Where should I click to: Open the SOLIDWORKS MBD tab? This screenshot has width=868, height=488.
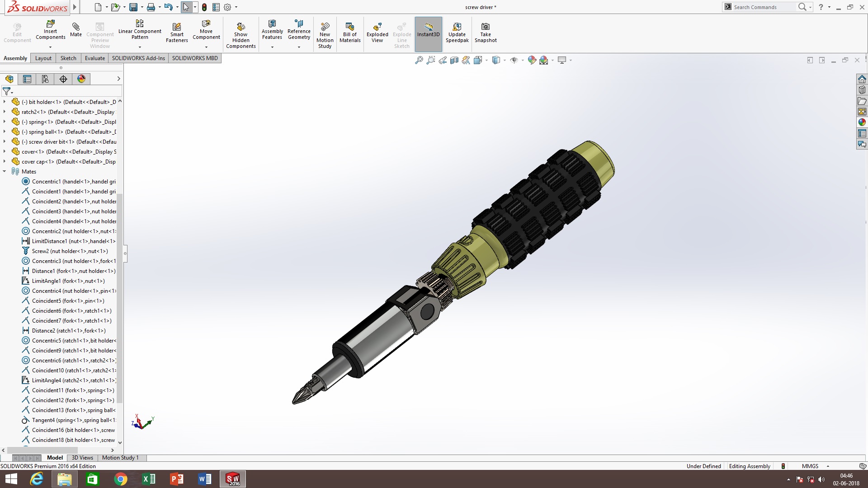195,58
